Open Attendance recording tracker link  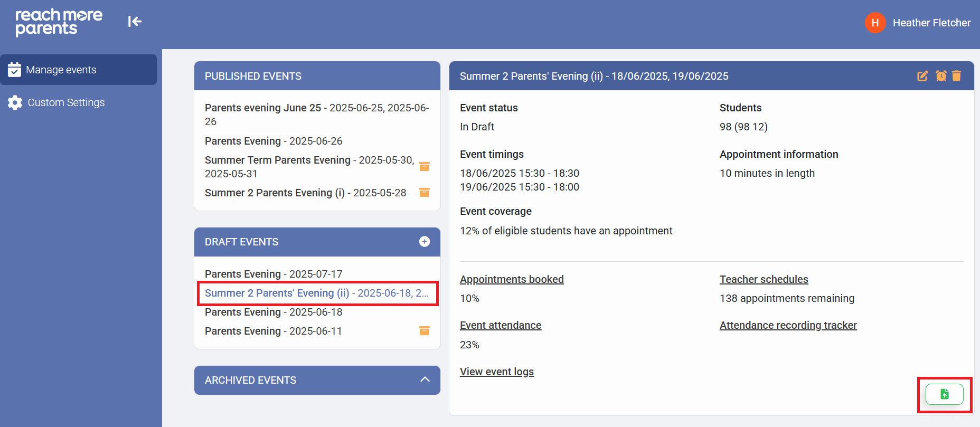point(788,325)
